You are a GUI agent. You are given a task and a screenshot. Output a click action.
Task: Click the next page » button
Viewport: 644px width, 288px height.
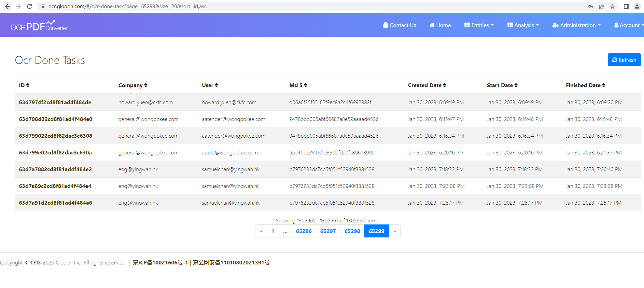click(394, 231)
